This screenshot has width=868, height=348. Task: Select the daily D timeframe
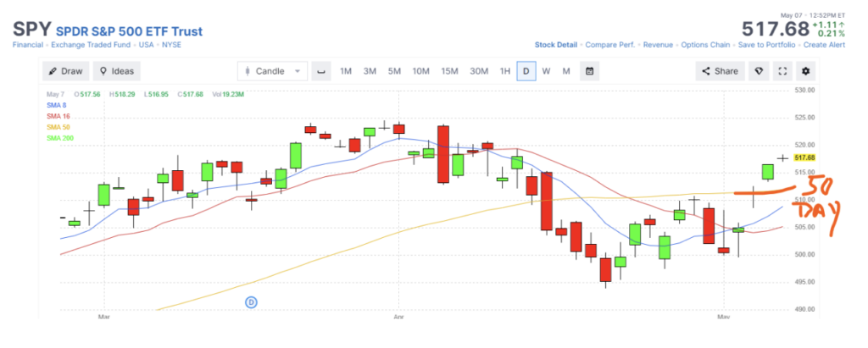point(526,71)
